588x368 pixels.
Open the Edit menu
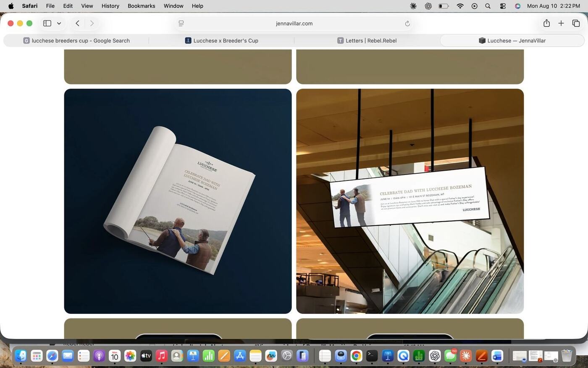click(68, 6)
